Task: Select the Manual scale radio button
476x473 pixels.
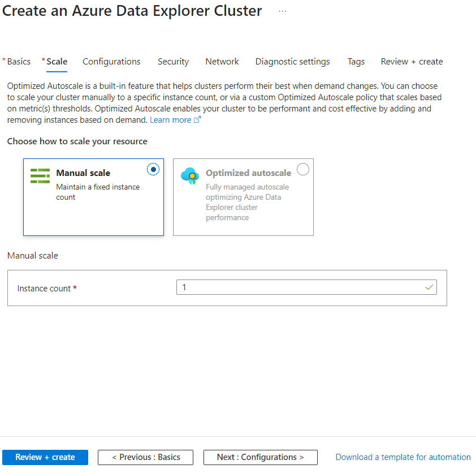Action: click(153, 169)
